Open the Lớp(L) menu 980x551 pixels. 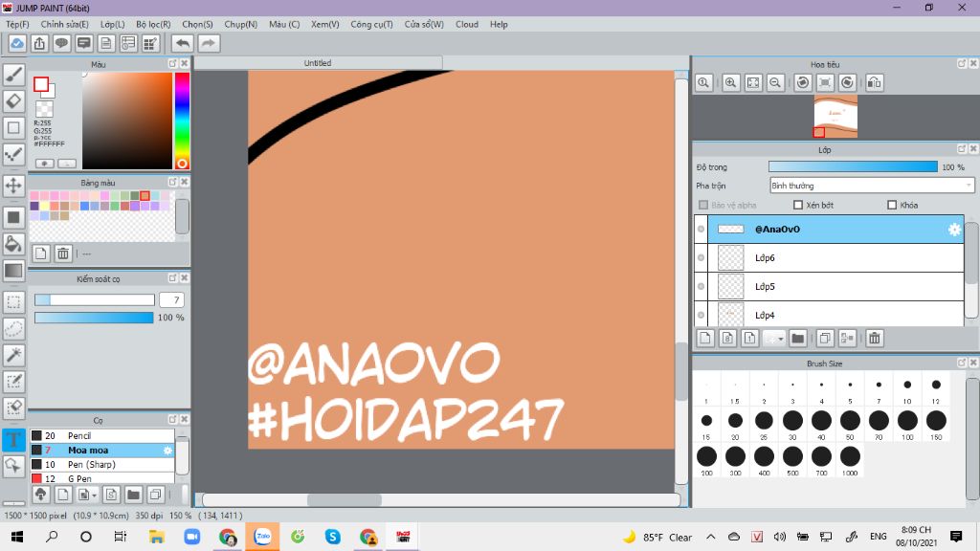point(113,24)
